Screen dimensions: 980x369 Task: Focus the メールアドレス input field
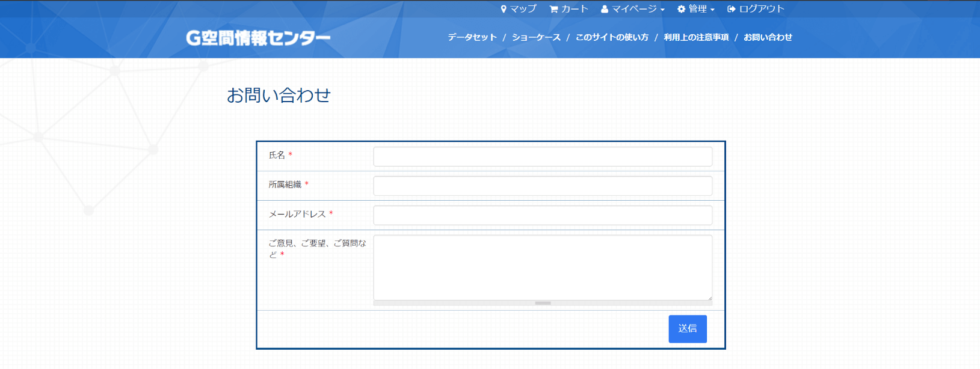pyautogui.click(x=543, y=216)
